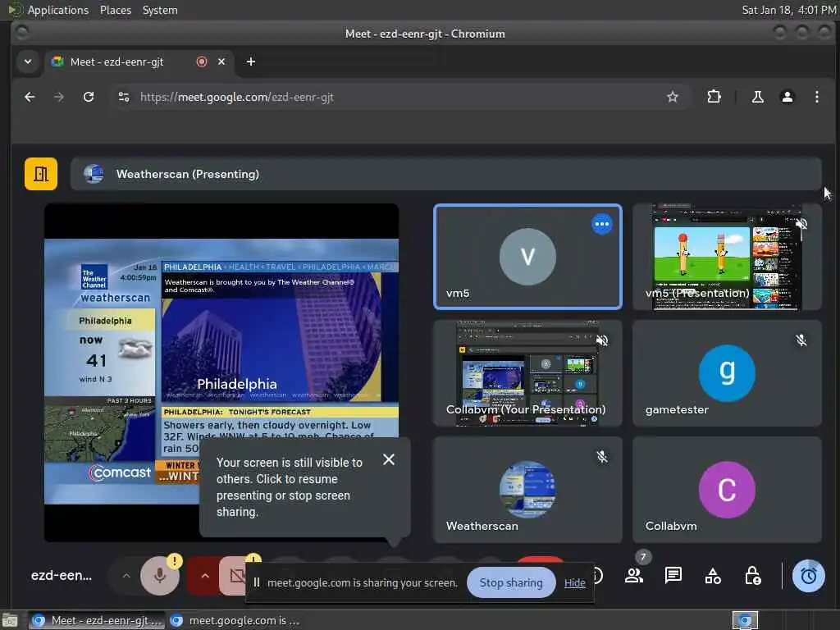Click Stop sharing button

pyautogui.click(x=511, y=583)
